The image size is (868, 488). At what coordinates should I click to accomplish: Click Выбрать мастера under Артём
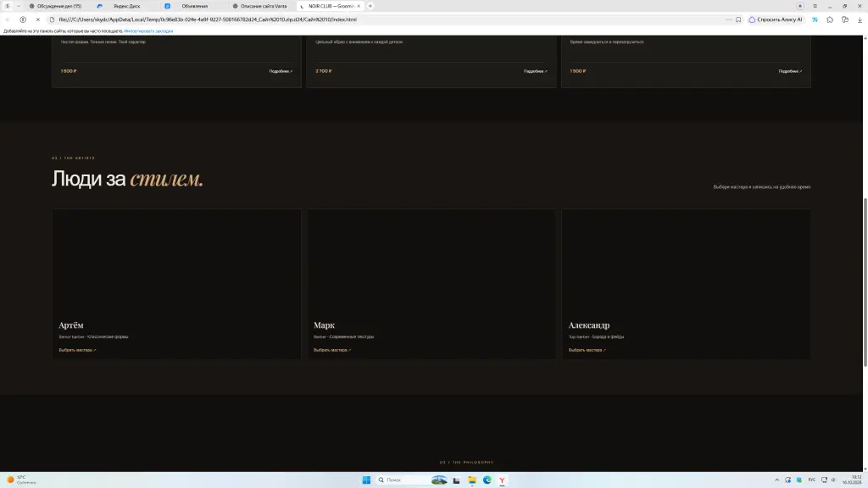77,350
